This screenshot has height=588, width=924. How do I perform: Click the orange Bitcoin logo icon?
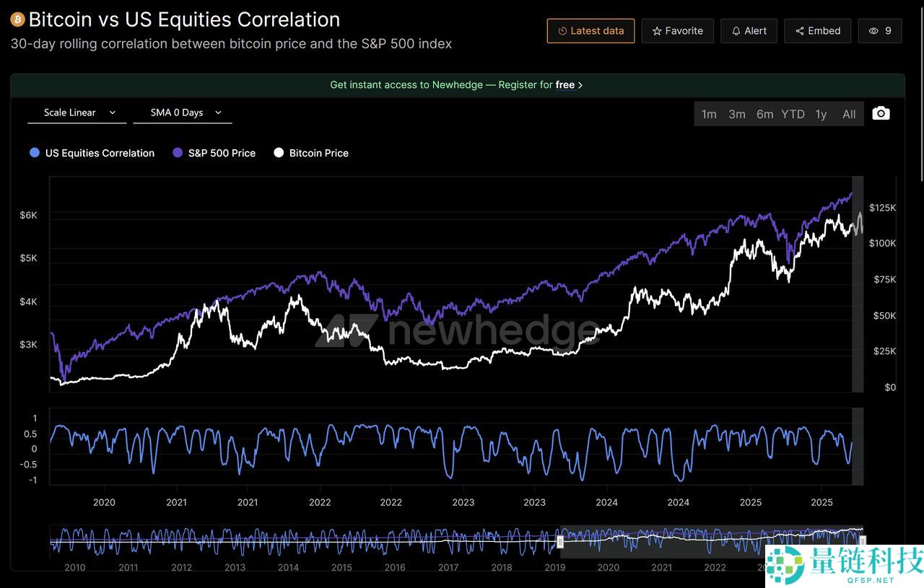(x=17, y=19)
